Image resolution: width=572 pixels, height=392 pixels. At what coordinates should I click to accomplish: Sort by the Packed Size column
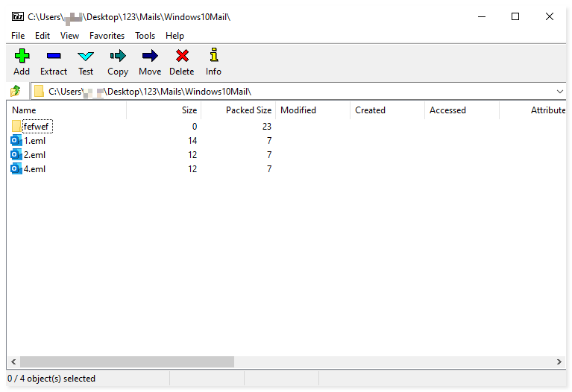click(238, 110)
